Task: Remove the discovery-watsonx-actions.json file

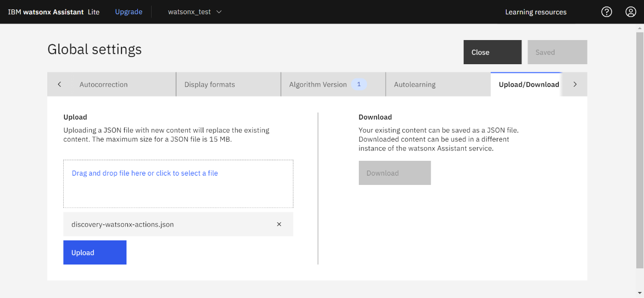Action: coord(279,224)
